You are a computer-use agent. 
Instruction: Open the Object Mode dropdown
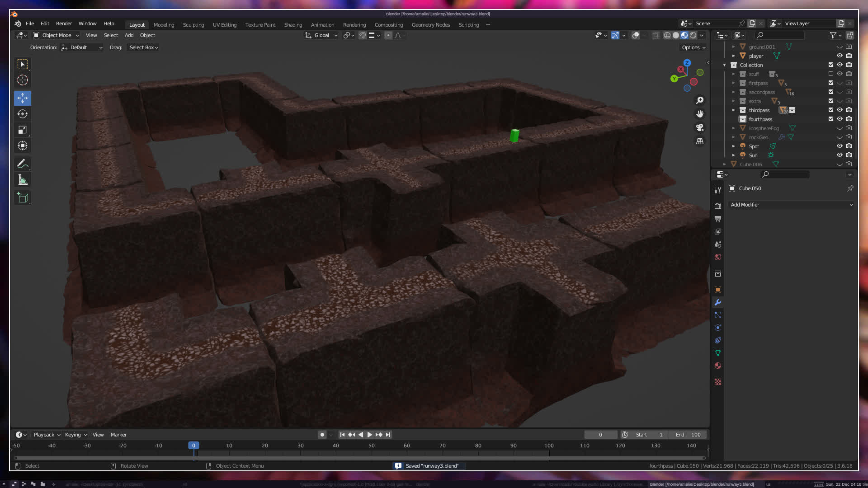[x=56, y=35]
